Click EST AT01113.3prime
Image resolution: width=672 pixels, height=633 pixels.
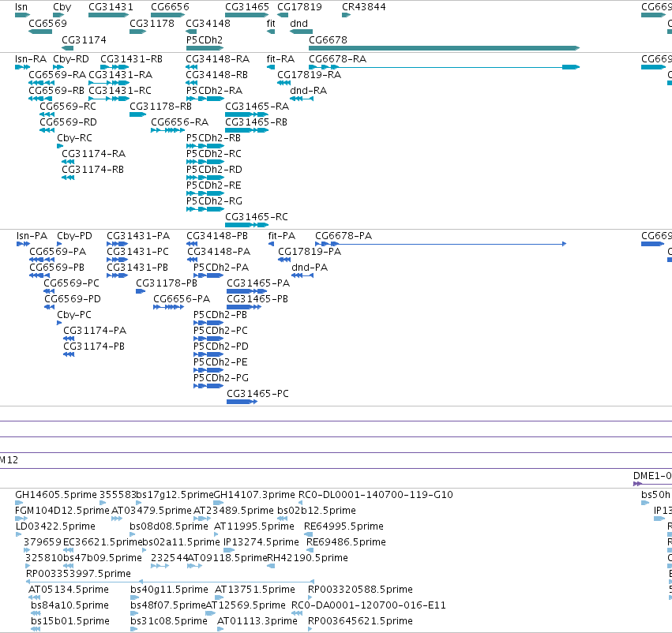coord(257,621)
